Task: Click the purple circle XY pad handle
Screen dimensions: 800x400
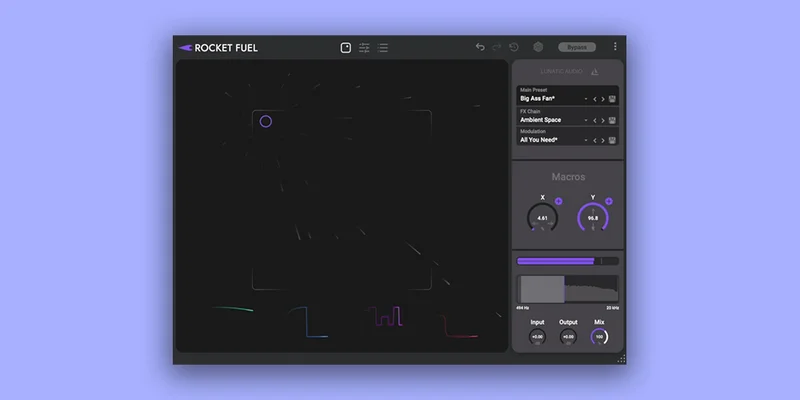Action: coord(266,121)
